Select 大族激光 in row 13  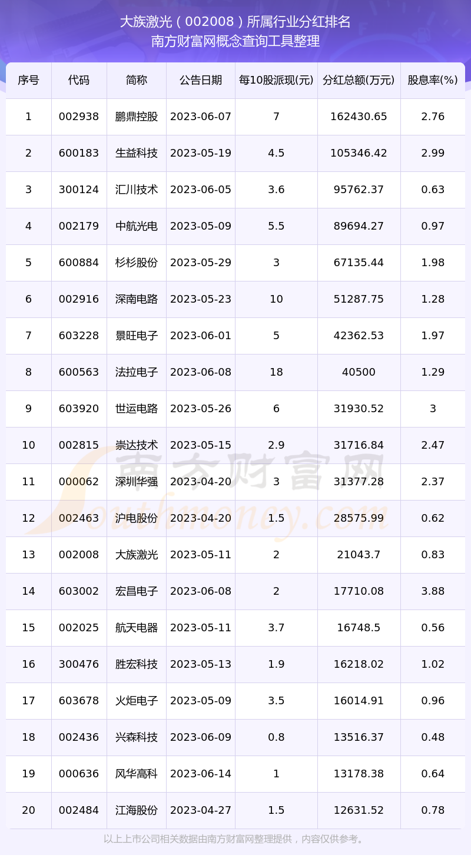click(x=137, y=555)
